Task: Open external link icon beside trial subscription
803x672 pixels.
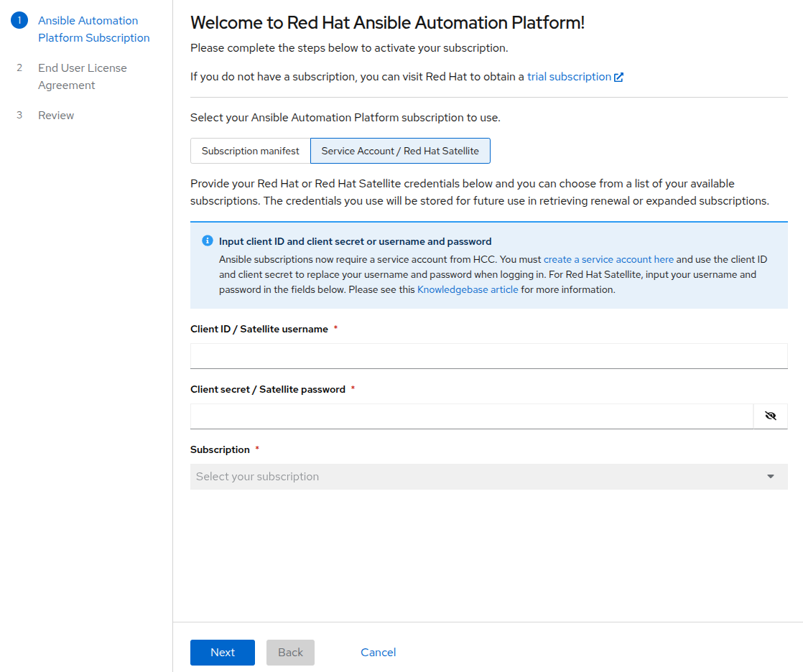Action: click(x=618, y=77)
